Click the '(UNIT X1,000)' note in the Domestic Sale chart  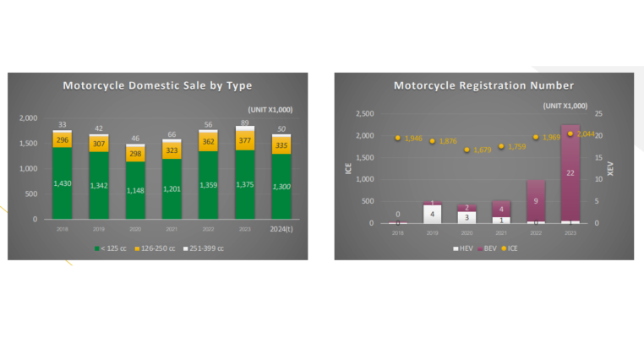270,110
